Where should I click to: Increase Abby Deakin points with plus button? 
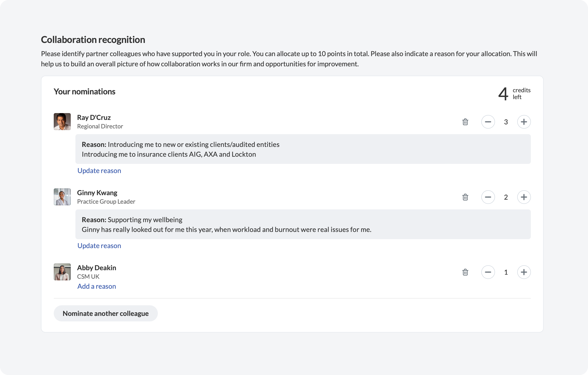524,272
